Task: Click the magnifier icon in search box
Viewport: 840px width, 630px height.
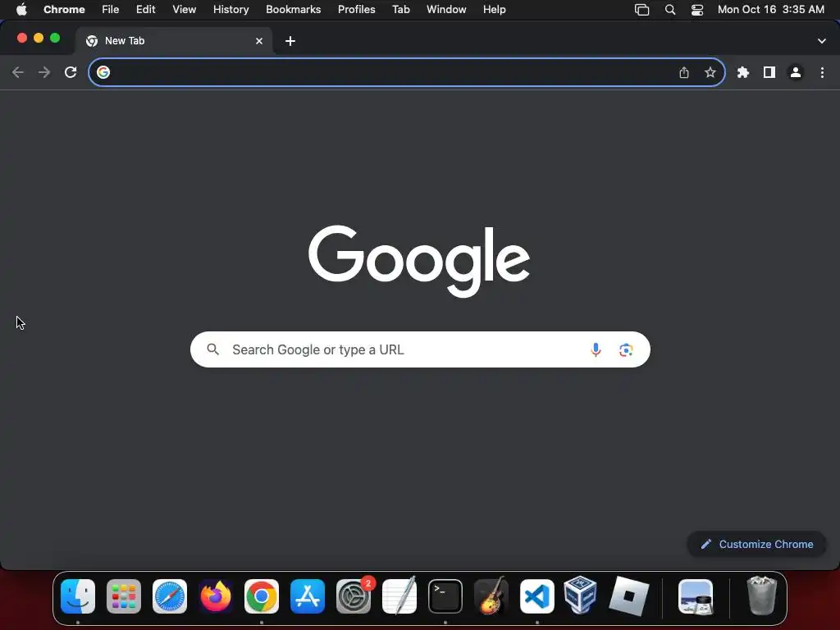Action: pos(213,349)
